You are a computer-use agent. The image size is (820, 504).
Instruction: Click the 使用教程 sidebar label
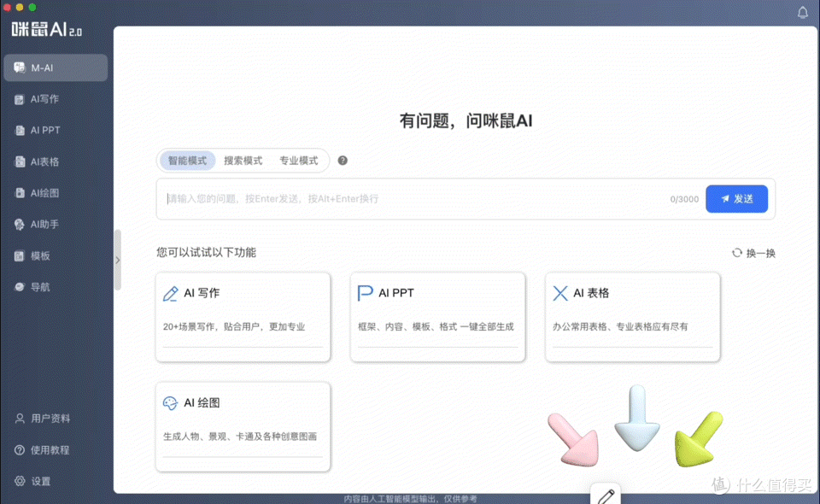[50, 449]
